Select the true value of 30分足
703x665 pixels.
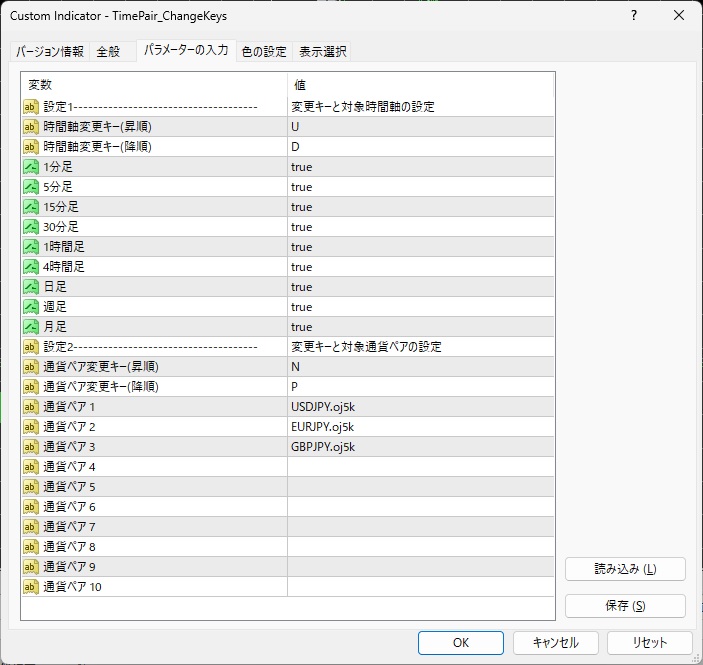click(301, 227)
